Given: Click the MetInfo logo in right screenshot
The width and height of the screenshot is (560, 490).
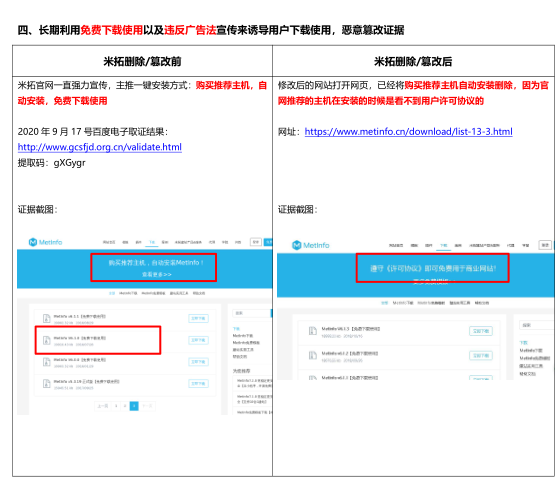Looking at the screenshot, I should tap(311, 245).
